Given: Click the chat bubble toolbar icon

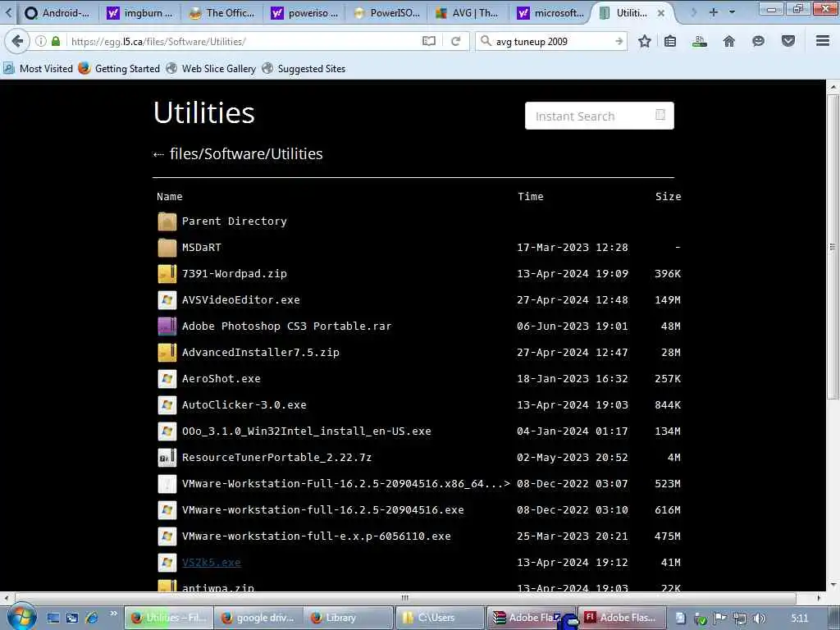Looking at the screenshot, I should [758, 41].
